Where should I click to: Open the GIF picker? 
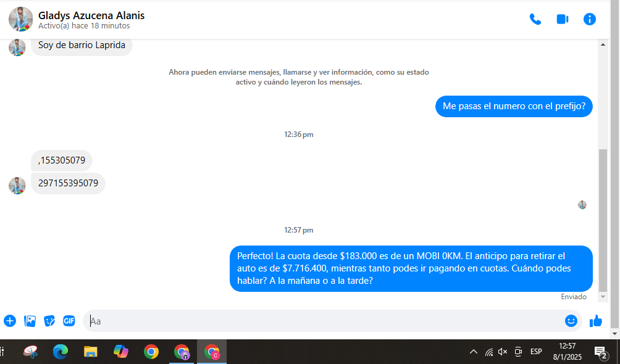point(69,321)
